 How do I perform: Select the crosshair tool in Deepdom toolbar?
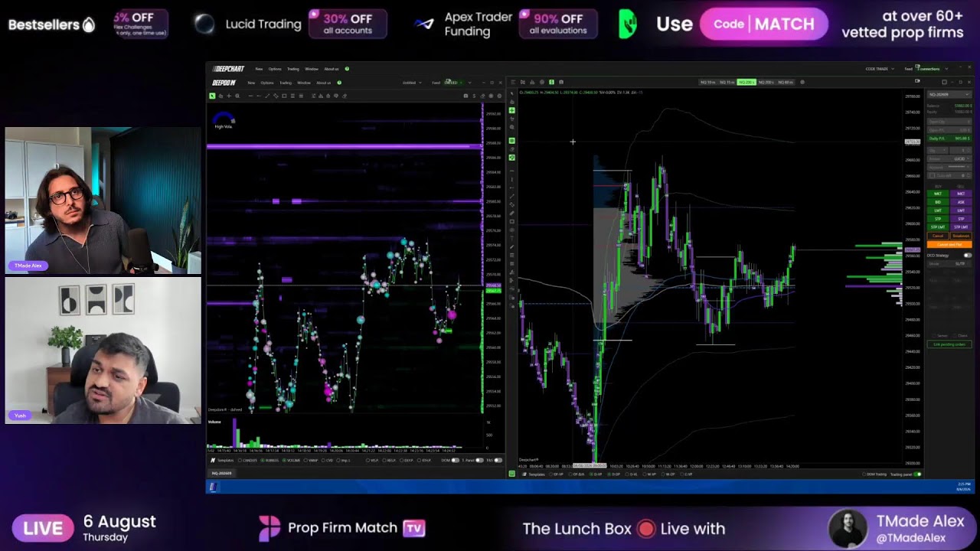229,96
